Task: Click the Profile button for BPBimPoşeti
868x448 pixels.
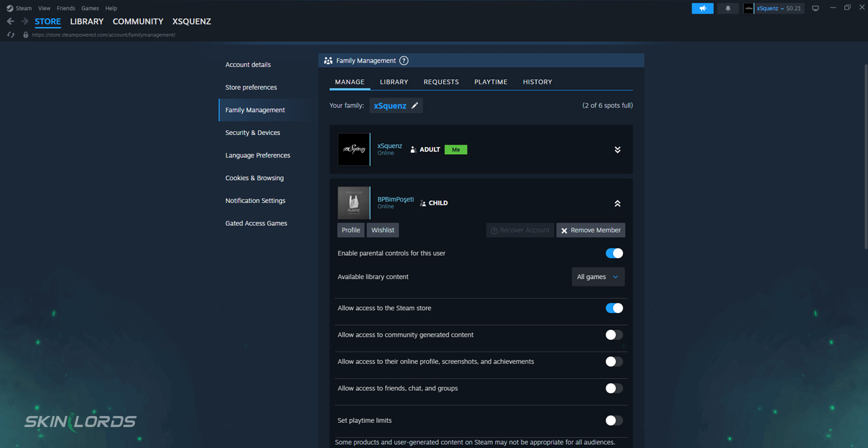Action: pos(351,230)
